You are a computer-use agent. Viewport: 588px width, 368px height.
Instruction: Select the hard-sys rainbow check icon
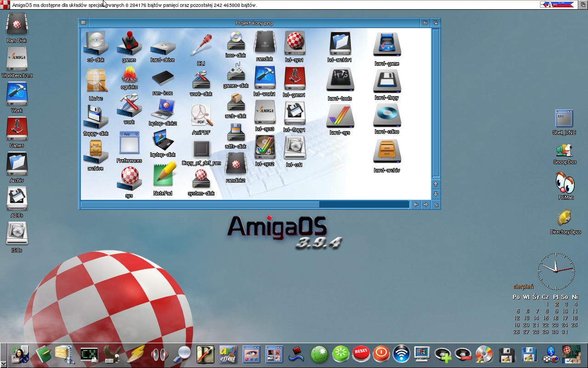[x=340, y=115]
